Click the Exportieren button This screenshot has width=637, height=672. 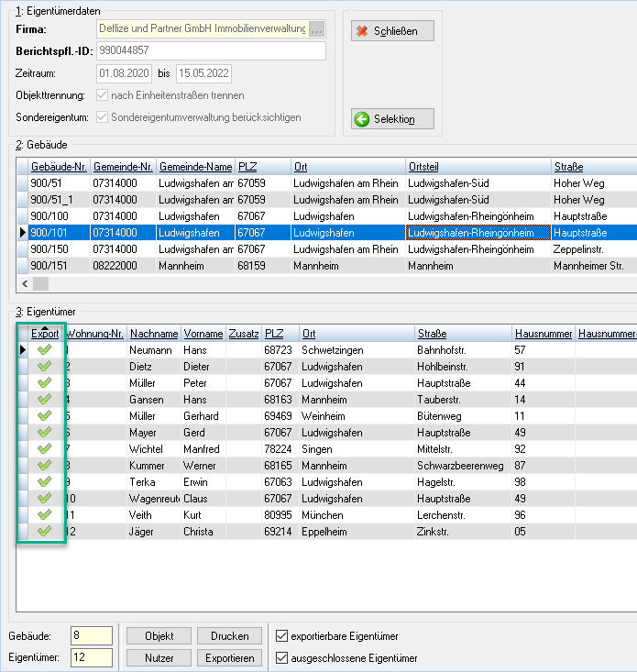click(230, 658)
